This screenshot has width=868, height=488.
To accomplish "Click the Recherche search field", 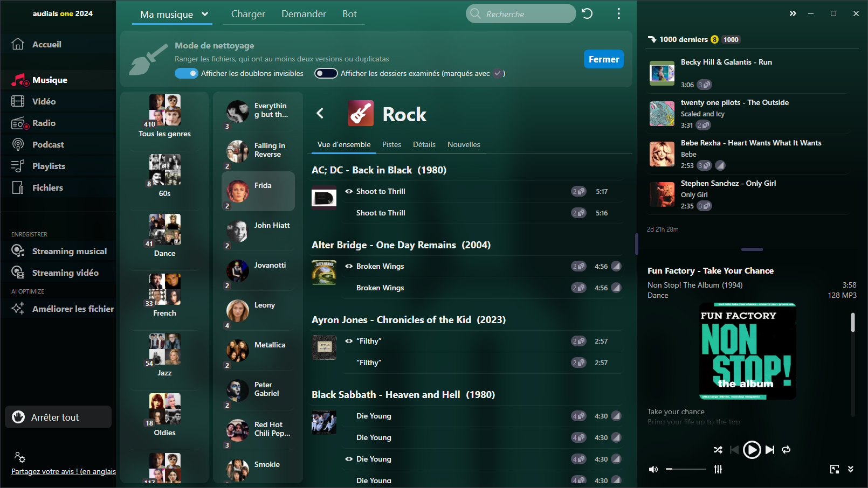I will pyautogui.click(x=521, y=13).
